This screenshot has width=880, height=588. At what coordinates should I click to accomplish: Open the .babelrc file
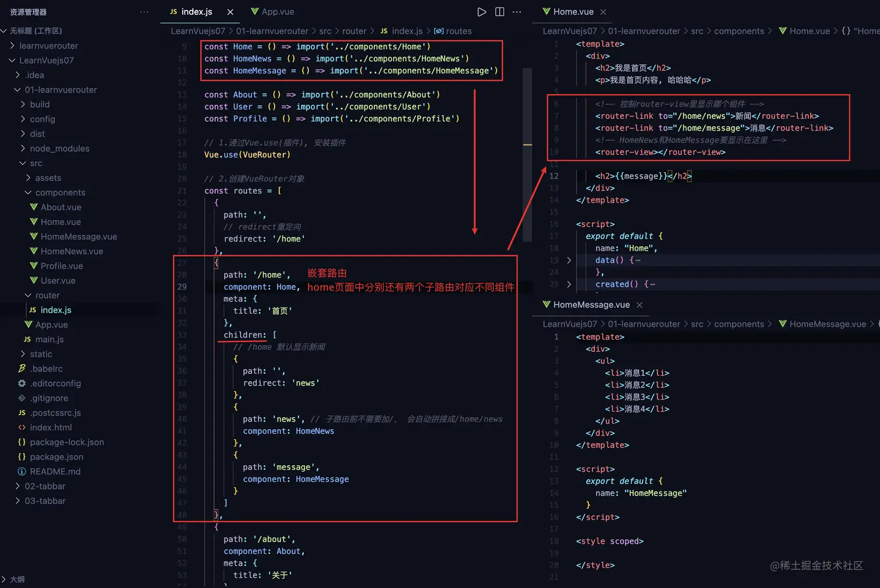[x=47, y=369]
